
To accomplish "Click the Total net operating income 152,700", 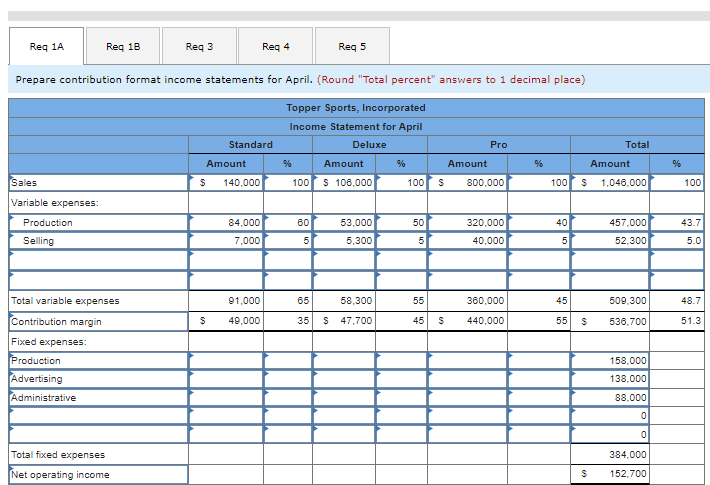I will pyautogui.click(x=610, y=474).
